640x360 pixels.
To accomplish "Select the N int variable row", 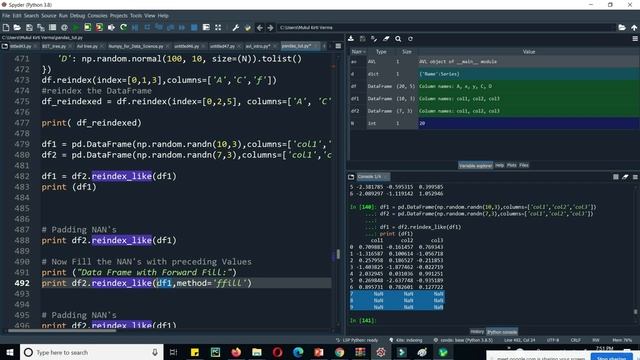I will pos(493,123).
